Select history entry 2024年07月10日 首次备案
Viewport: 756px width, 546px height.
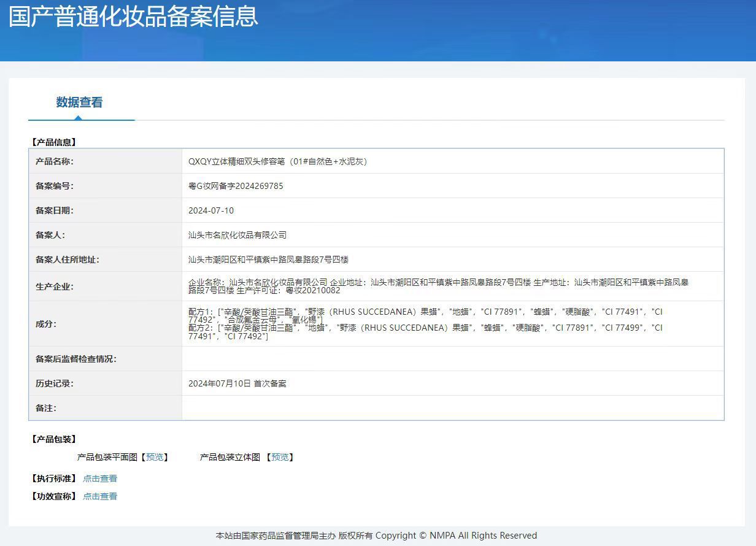pyautogui.click(x=237, y=383)
